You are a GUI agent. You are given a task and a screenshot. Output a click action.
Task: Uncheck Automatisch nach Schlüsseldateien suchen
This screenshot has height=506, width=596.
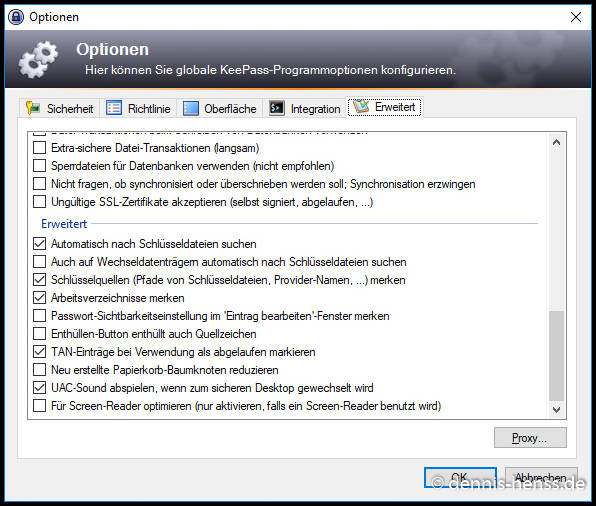click(40, 244)
